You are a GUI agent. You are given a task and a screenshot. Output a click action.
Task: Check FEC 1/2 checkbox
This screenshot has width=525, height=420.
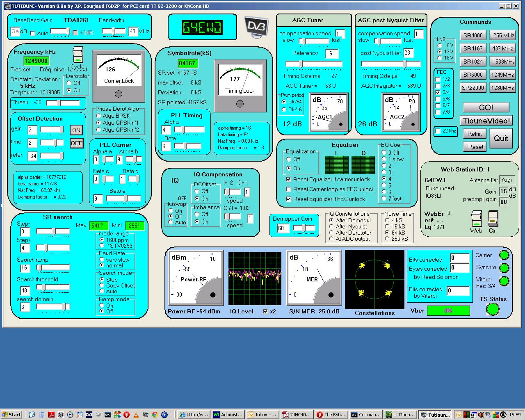[x=438, y=79]
